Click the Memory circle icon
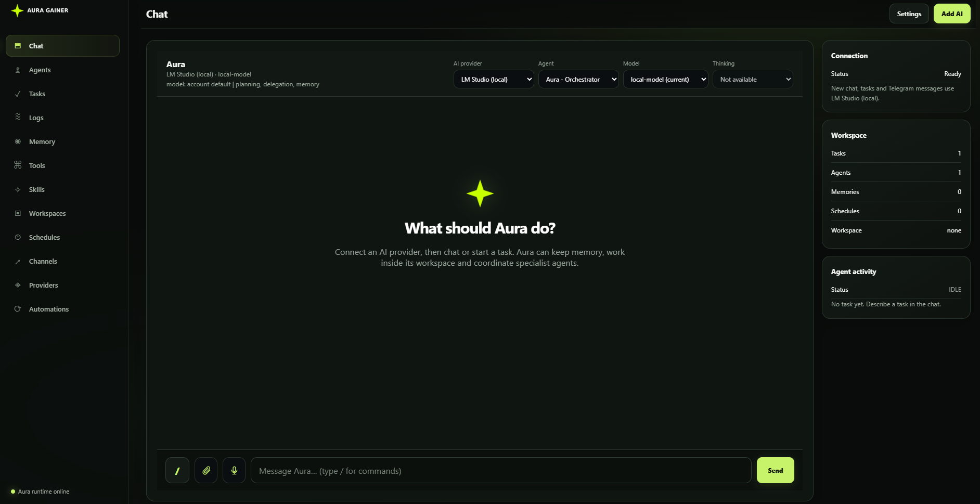This screenshot has height=504, width=980. (x=18, y=141)
